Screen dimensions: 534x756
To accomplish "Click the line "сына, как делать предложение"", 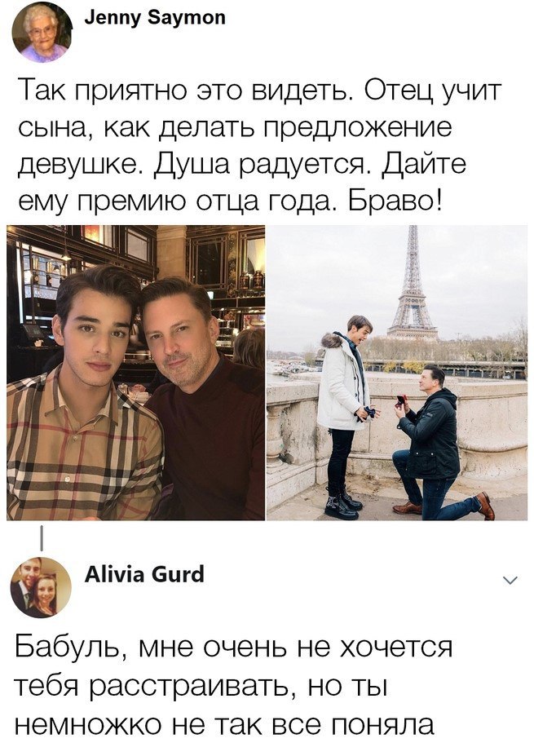I will [236, 128].
